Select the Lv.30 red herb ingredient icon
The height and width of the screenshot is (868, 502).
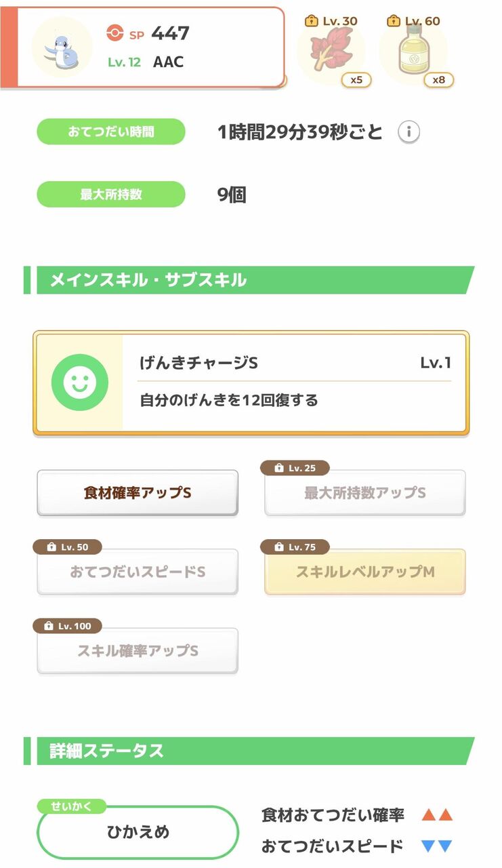pyautogui.click(x=331, y=53)
